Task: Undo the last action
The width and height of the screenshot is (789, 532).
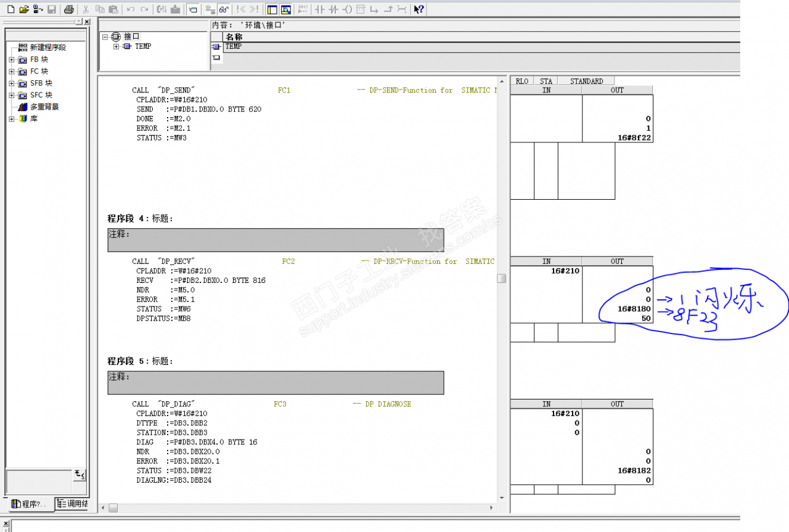Action: click(x=130, y=9)
